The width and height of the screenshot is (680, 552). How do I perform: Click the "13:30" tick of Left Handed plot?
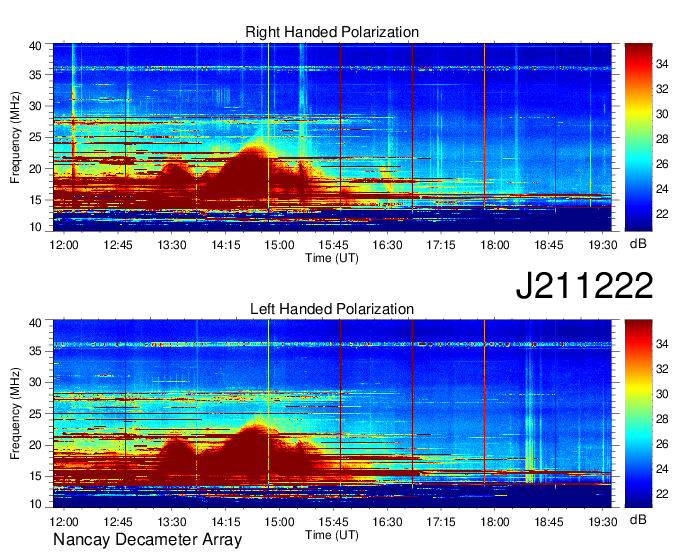click(x=172, y=522)
